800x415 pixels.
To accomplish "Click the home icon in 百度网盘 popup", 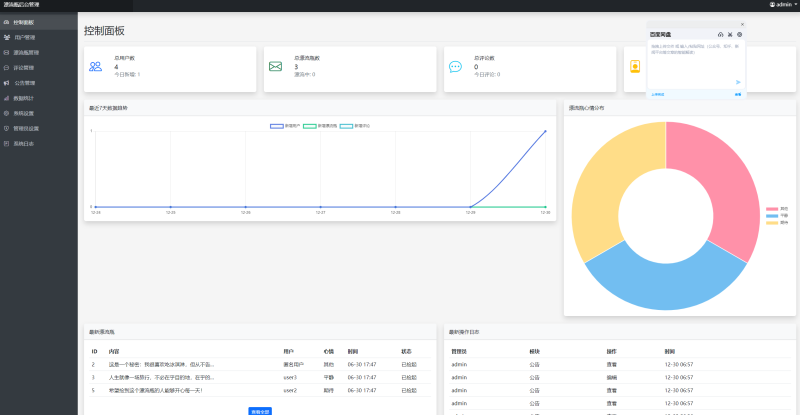I will click(x=721, y=34).
